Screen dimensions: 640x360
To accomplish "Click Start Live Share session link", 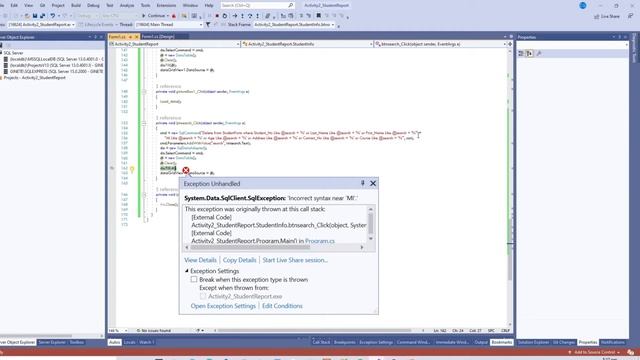I will point(295,260).
